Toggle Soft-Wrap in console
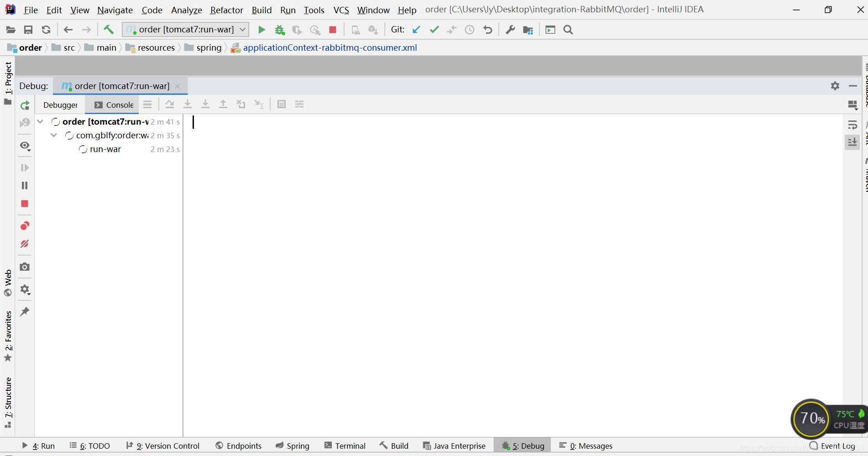 pyautogui.click(x=852, y=125)
